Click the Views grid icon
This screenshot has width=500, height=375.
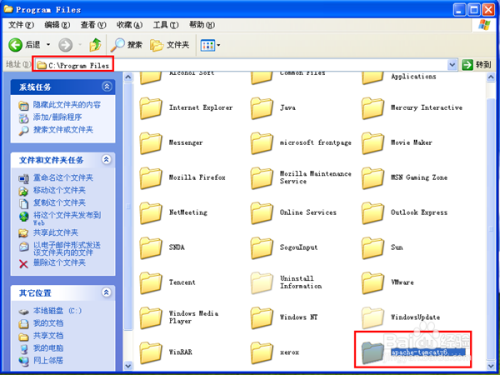208,45
